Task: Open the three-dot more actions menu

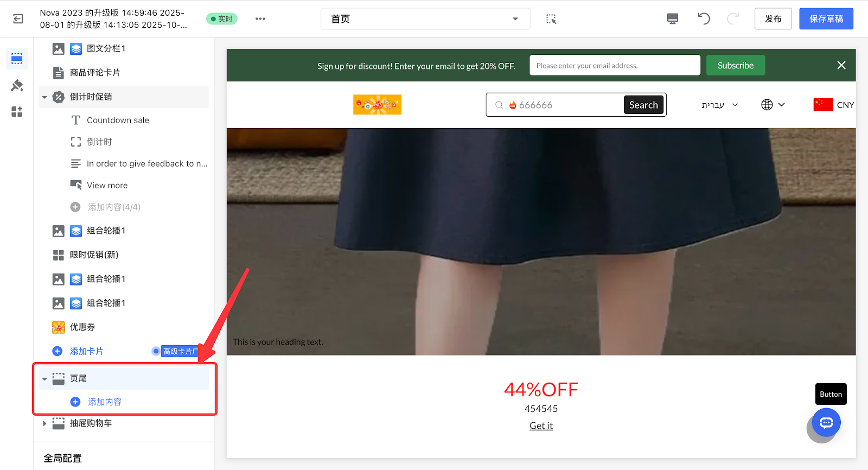Action: [260, 19]
